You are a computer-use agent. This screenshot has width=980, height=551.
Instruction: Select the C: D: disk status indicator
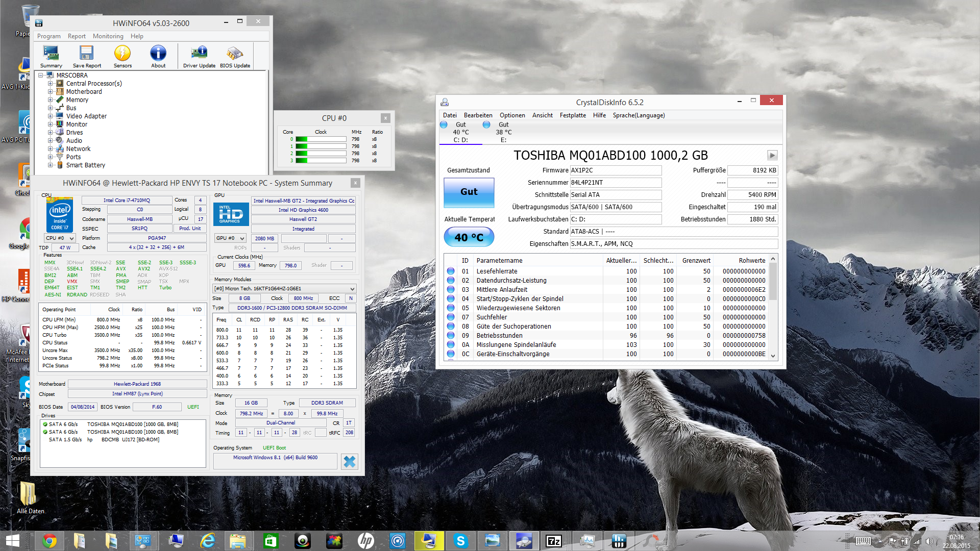[x=460, y=132]
